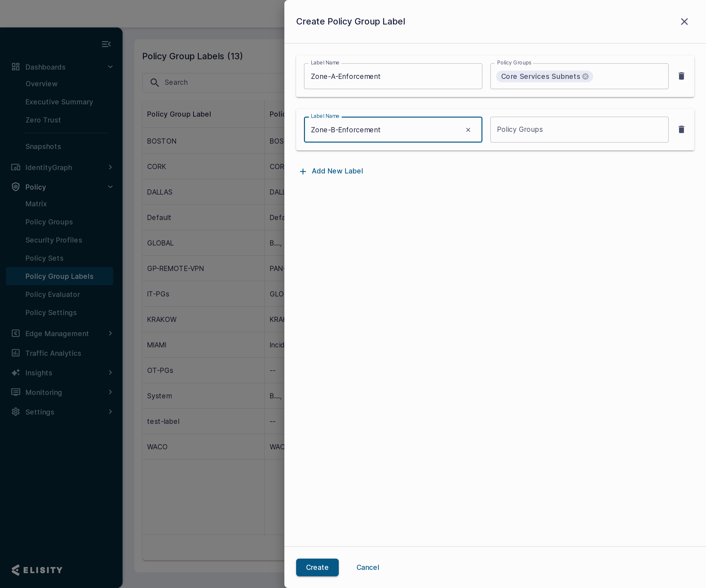Expand the Settings section chevron
Screen dimensions: 706x588
tap(110, 412)
